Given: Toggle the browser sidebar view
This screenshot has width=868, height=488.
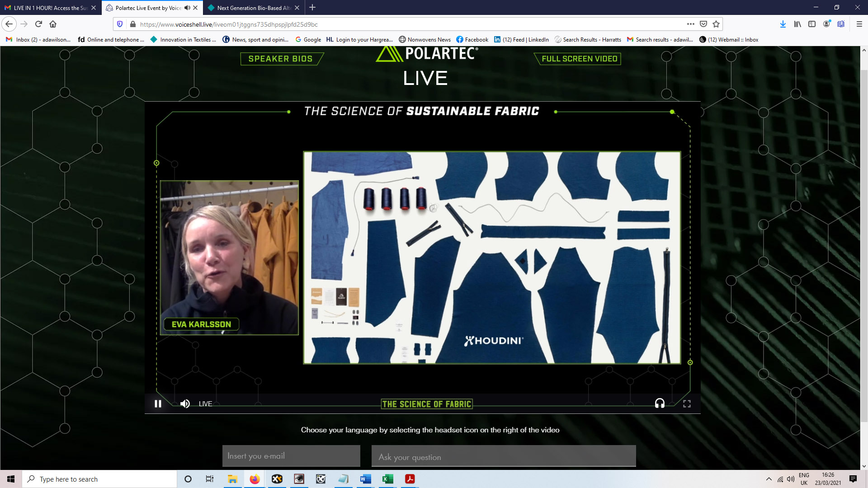Looking at the screenshot, I should coord(812,24).
